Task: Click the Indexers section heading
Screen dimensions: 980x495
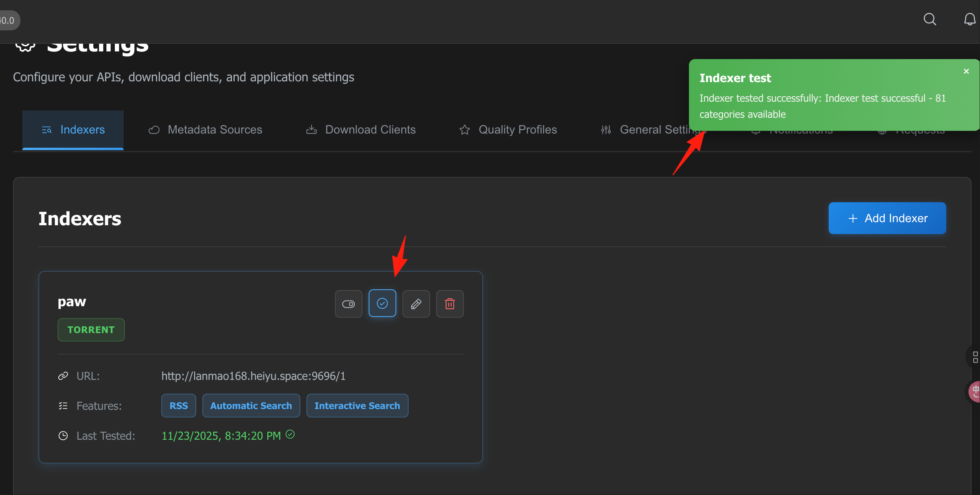Action: point(80,219)
